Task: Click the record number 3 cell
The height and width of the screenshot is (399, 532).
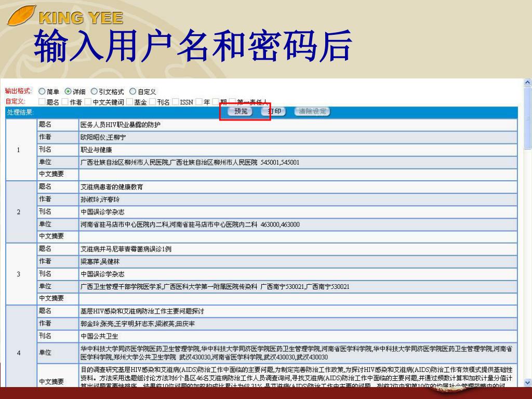Action: (21, 274)
